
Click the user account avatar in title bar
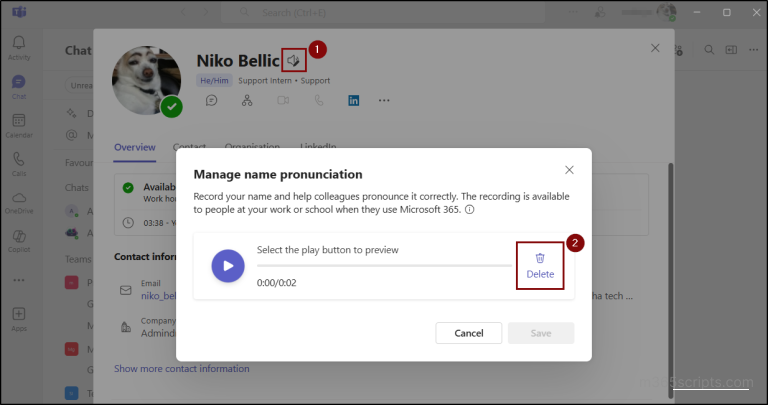coord(666,12)
